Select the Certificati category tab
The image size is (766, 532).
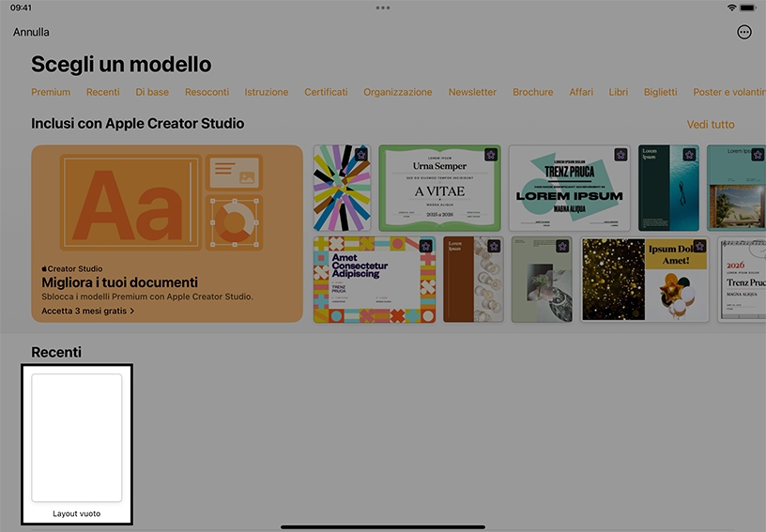click(326, 92)
